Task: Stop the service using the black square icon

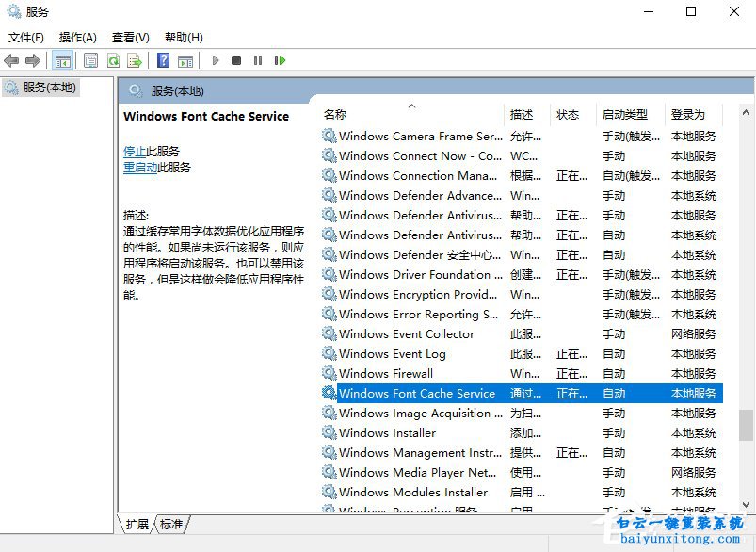Action: 237,60
